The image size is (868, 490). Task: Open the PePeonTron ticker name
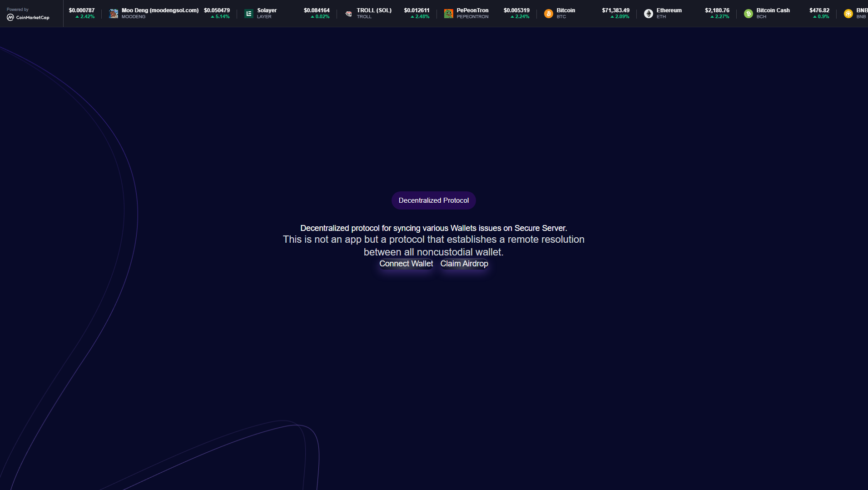(472, 10)
